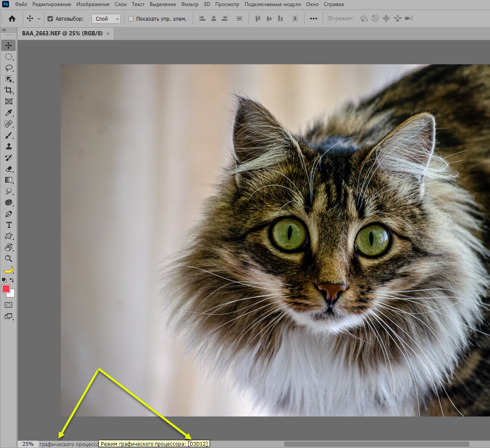Distribute vertically button
This screenshot has width=490, height=448.
[x=239, y=19]
